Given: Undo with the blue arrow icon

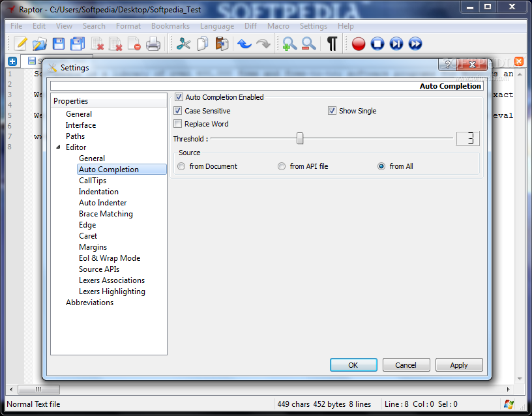Looking at the screenshot, I should [244, 44].
